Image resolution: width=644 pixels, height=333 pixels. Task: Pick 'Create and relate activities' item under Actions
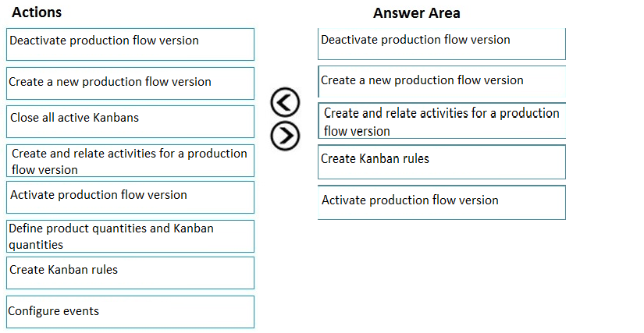(130, 161)
